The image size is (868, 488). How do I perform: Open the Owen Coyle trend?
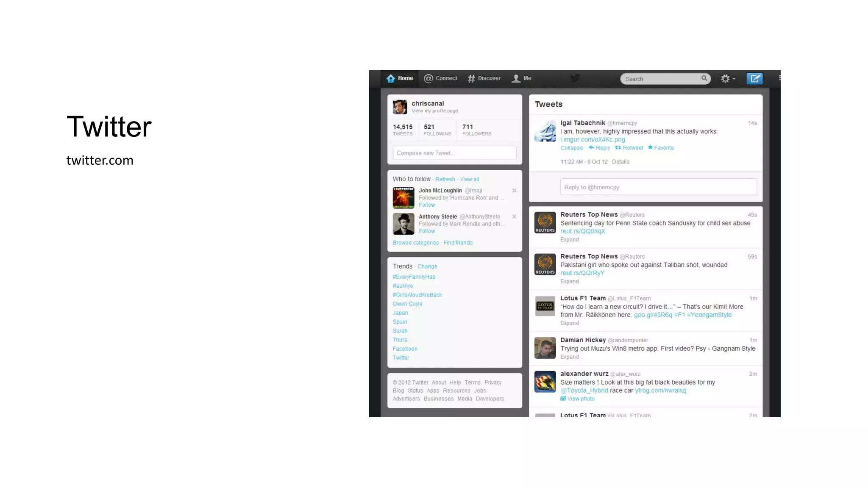pyautogui.click(x=407, y=304)
